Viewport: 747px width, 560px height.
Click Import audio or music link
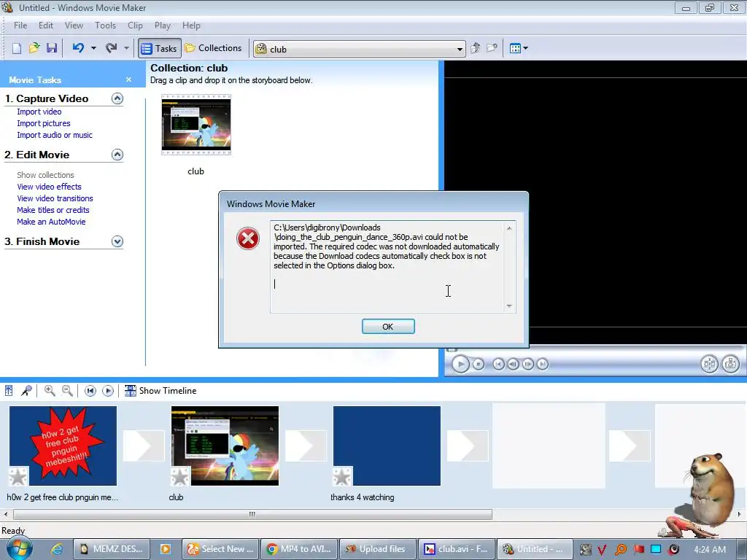[55, 135]
